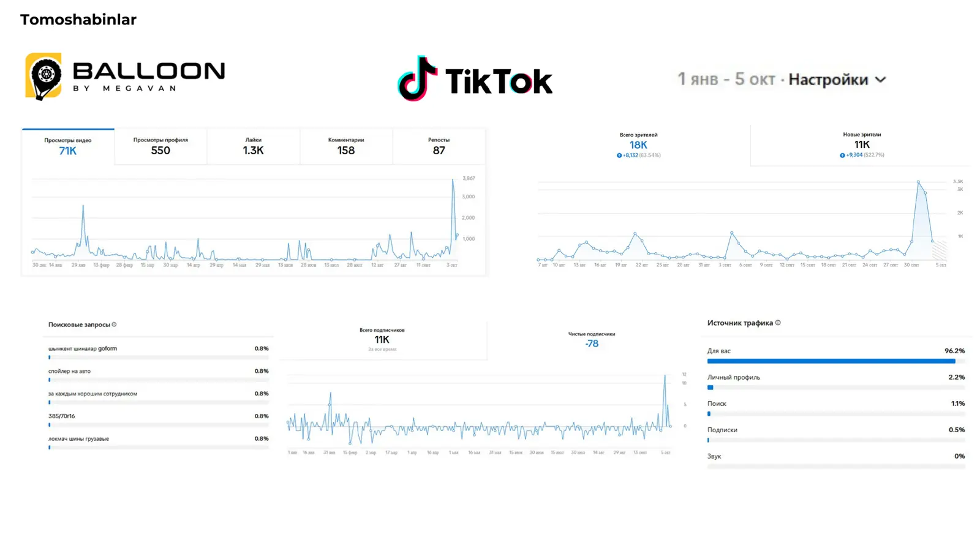Screen dimensions: 980x551
Task: Click the blue arrow icon beside +8,132
Action: pos(619,156)
